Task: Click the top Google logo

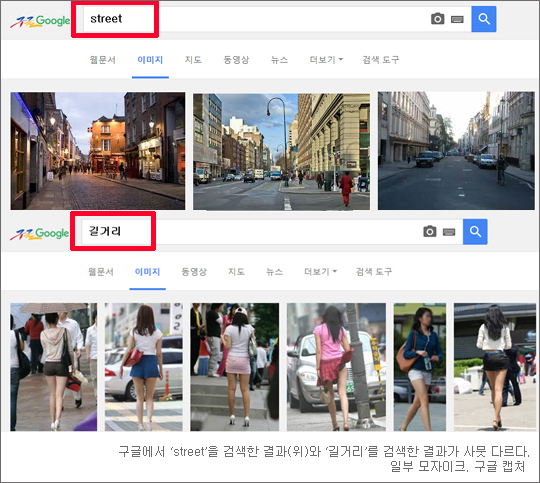Action: click(x=40, y=21)
